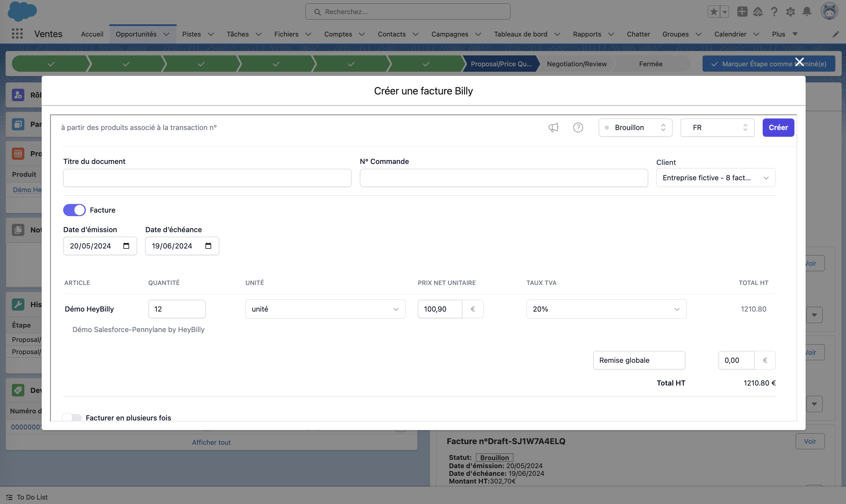Open the 20% Taux TVA dropdown
This screenshot has width=846, height=504.
tap(606, 309)
